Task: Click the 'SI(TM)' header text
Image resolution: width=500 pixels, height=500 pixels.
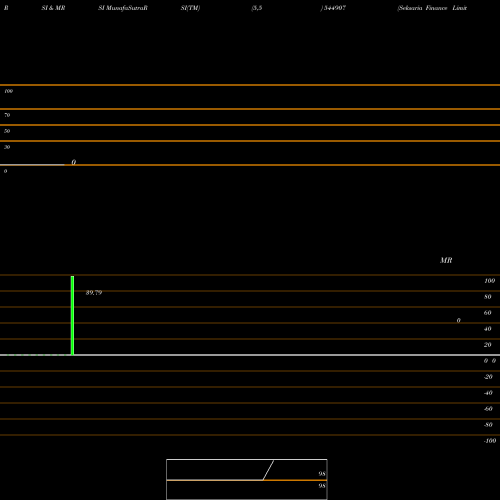Action: 190,8
